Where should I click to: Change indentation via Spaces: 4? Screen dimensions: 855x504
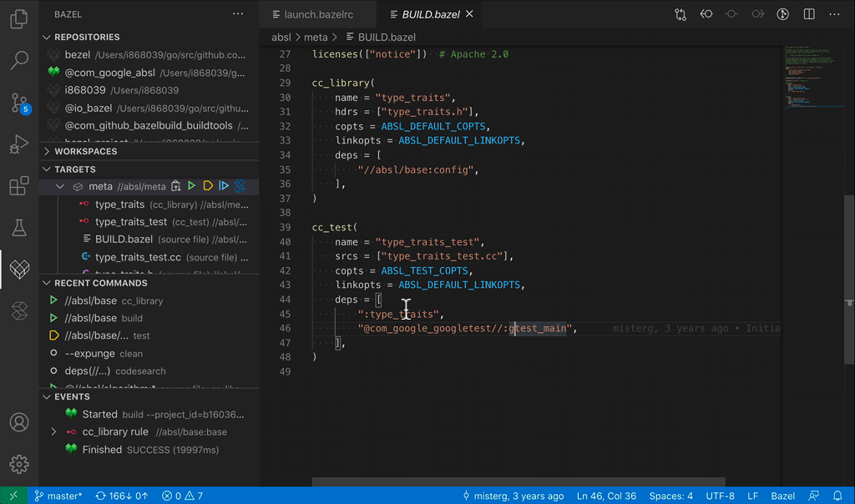(670, 496)
